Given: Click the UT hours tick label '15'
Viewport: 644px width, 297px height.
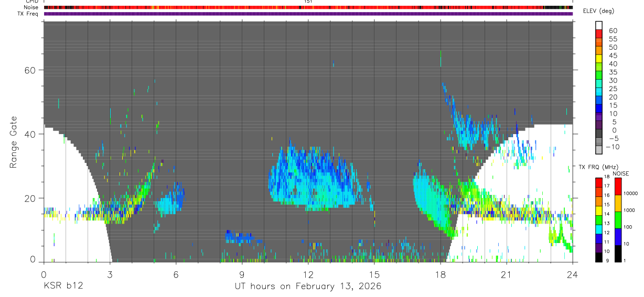Looking at the screenshot, I should point(374,274).
